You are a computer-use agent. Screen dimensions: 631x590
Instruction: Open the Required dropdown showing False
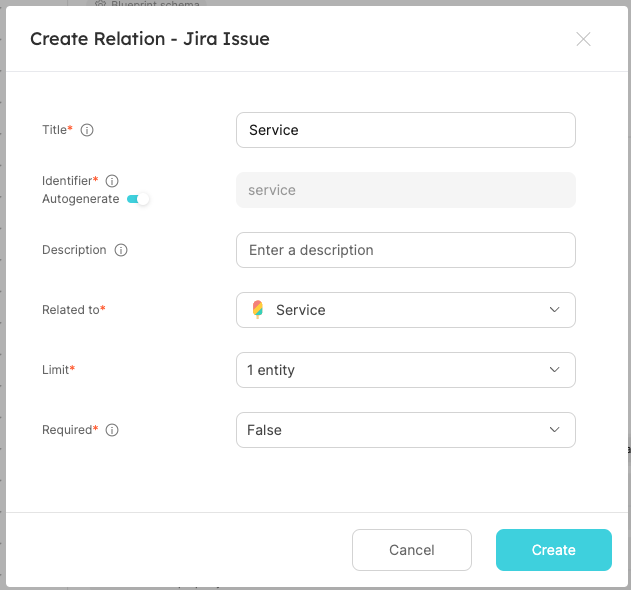coord(406,430)
